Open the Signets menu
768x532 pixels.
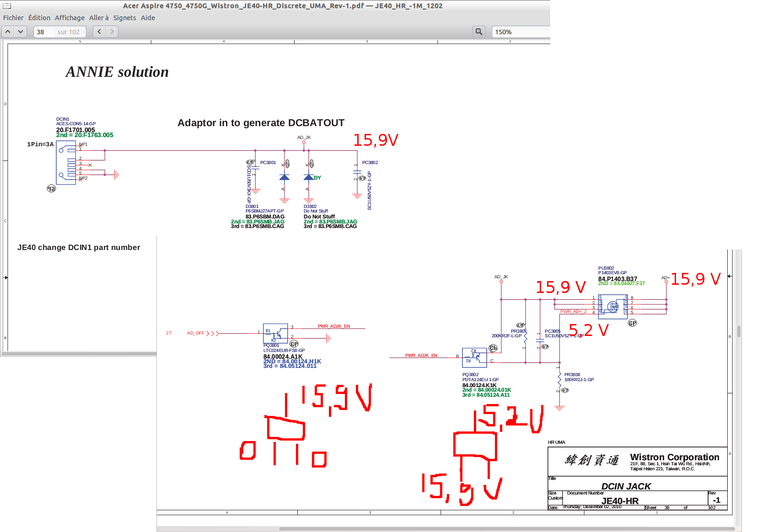pos(124,18)
